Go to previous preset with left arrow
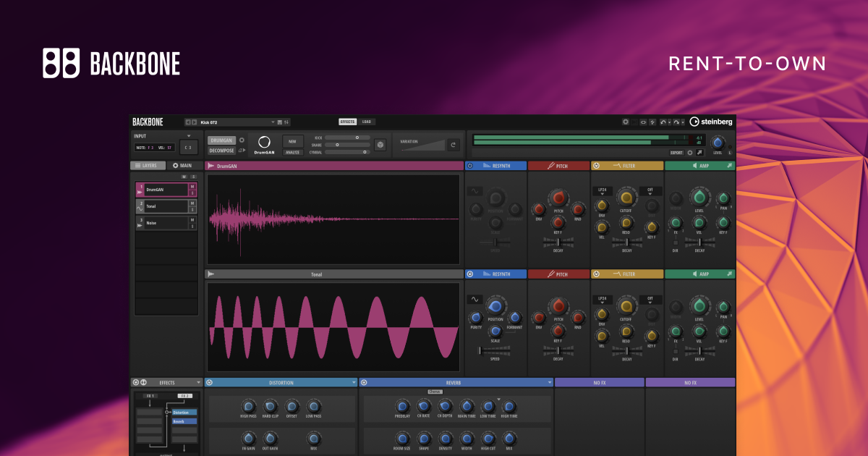Screen dimensions: 868x456 pyautogui.click(x=188, y=122)
